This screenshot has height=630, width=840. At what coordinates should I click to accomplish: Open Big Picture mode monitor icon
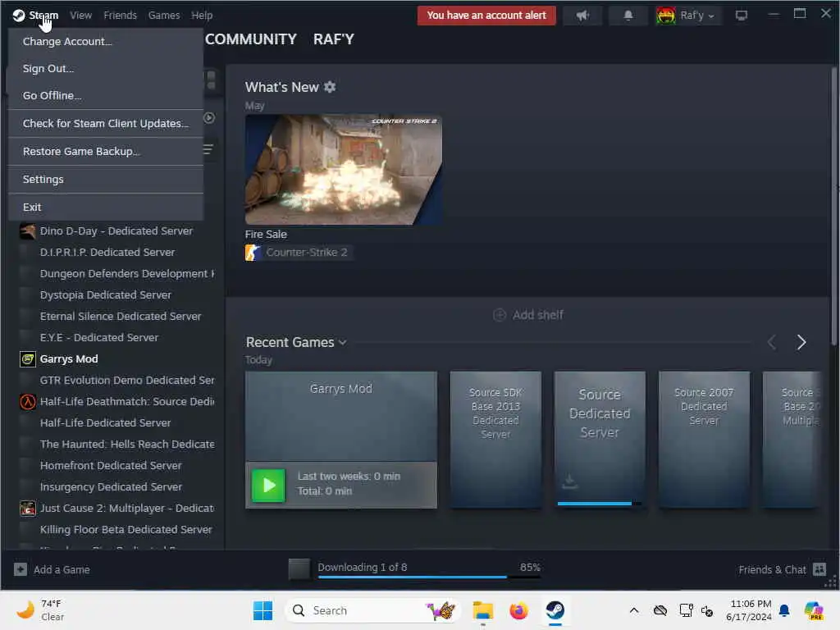(x=742, y=16)
